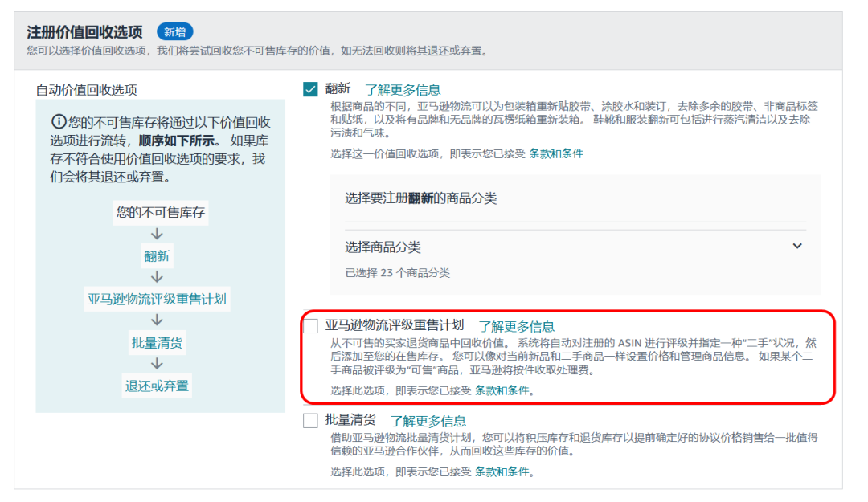868x502 pixels.
Task: Open 了解更多信息 link for 亚马逊物流评级重售计划
Action: 517,327
